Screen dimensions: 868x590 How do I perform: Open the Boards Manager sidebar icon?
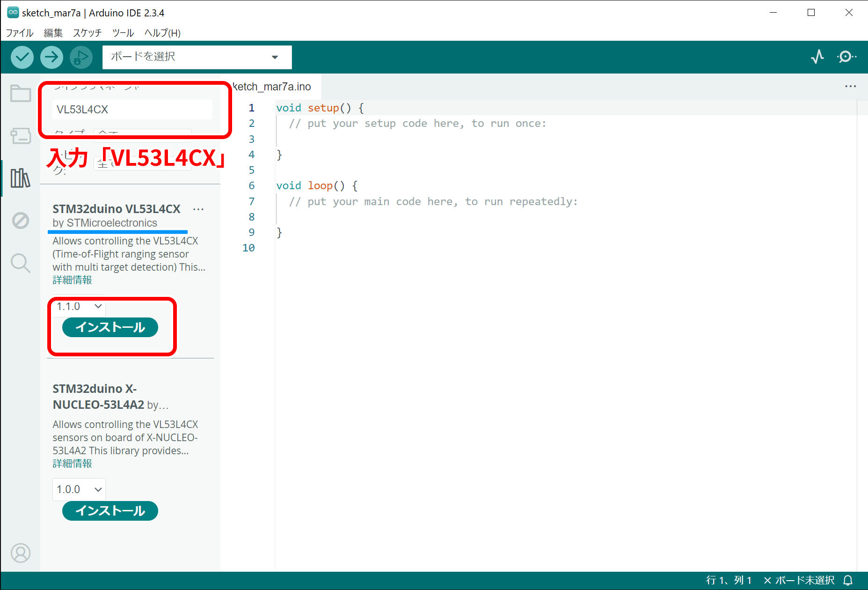coord(21,136)
